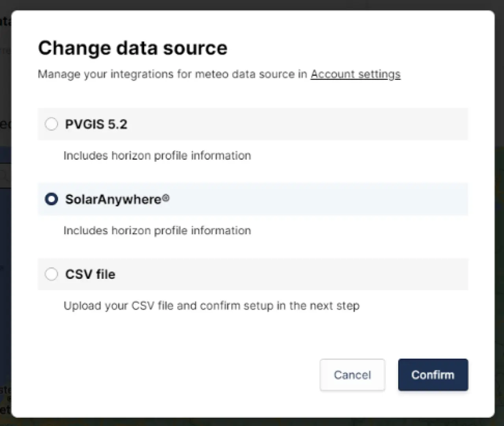Choose the CSV file option row
Image resolution: width=504 pixels, height=426 pixels.
pos(252,274)
